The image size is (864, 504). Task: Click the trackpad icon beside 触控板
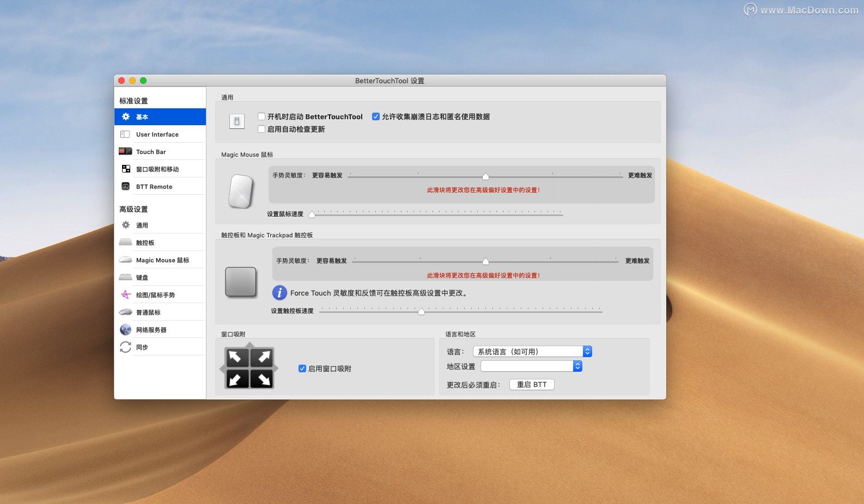(x=126, y=242)
